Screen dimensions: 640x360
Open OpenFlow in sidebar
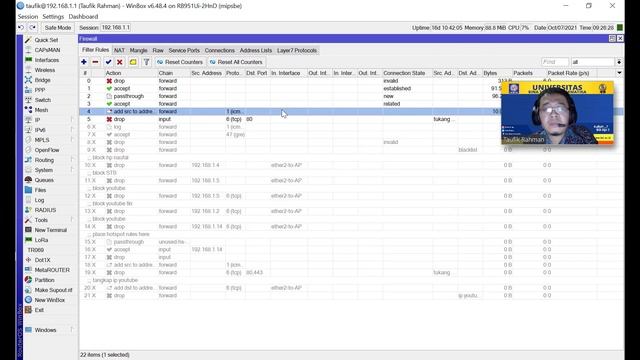47,150
